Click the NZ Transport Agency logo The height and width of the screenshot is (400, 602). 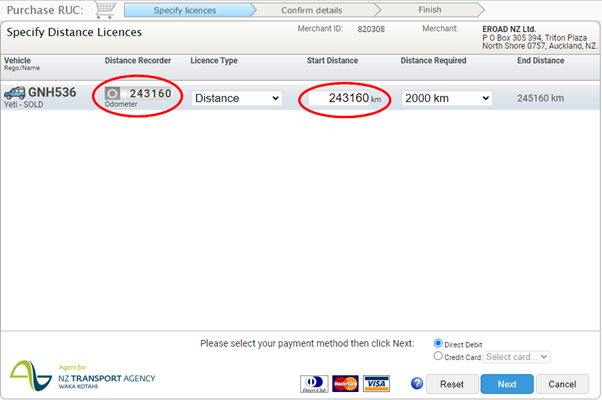coord(83,376)
